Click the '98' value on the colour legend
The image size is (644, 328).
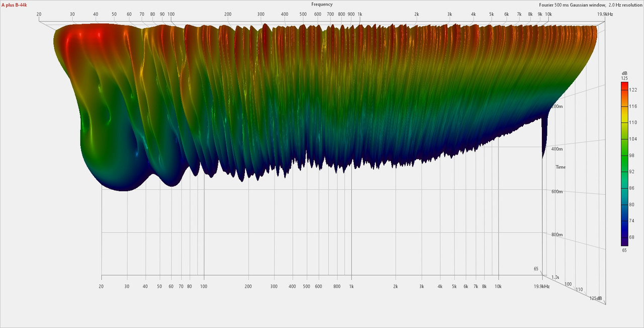point(632,155)
